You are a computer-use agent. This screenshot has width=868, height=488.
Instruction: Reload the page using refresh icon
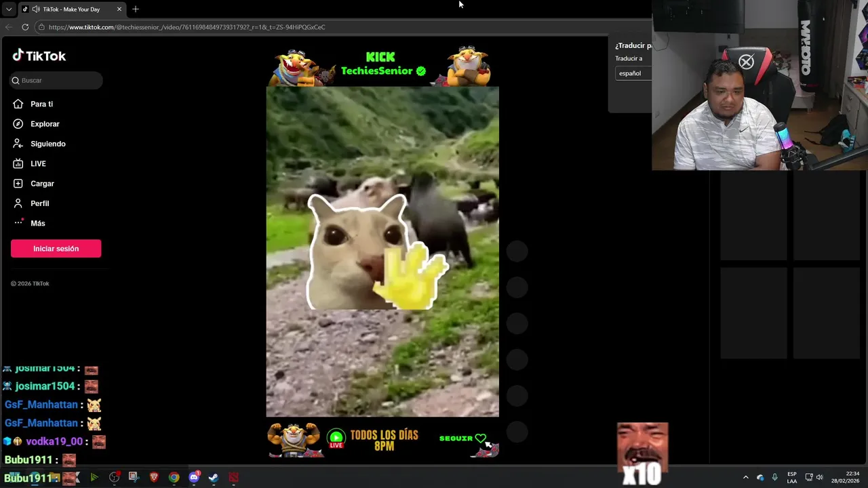[x=25, y=27]
